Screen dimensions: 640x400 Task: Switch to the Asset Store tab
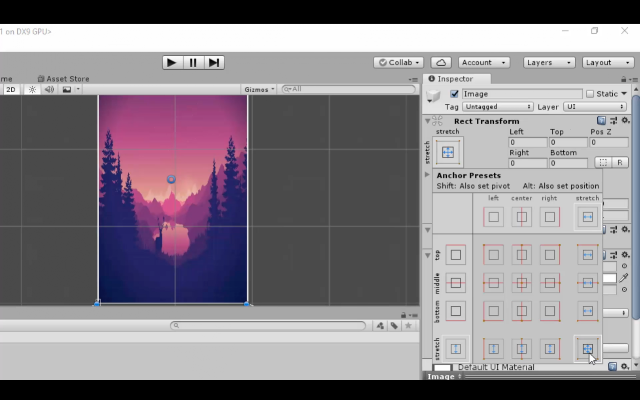[x=64, y=79]
